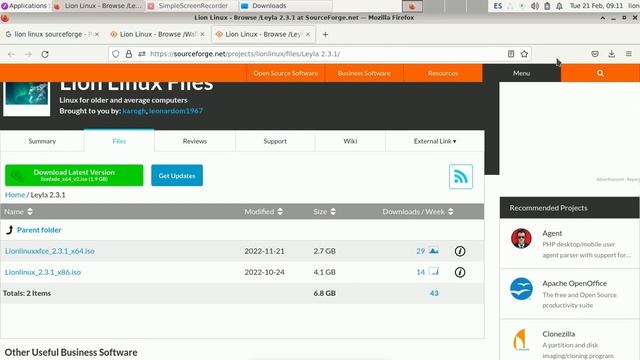Viewport: 640px width, 360px height.
Task: Open download stats chart for x86 iso
Action: pyautogui.click(x=433, y=271)
